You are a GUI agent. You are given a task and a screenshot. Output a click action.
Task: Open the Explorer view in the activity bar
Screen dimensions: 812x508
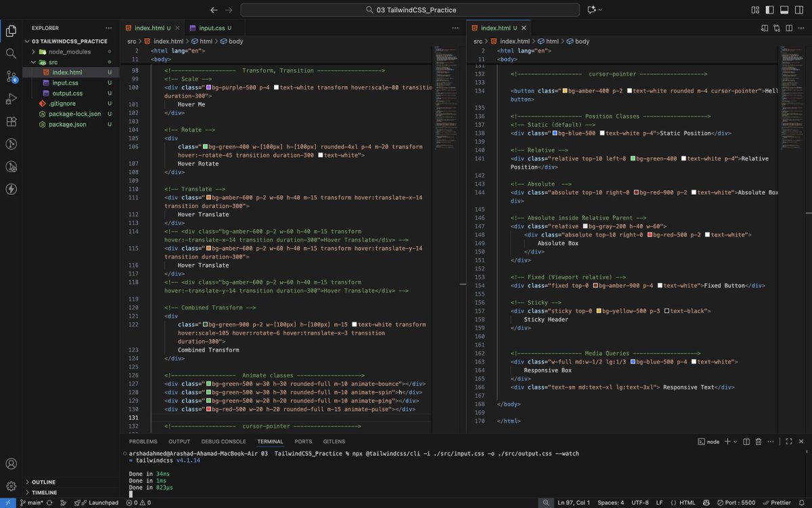point(11,30)
